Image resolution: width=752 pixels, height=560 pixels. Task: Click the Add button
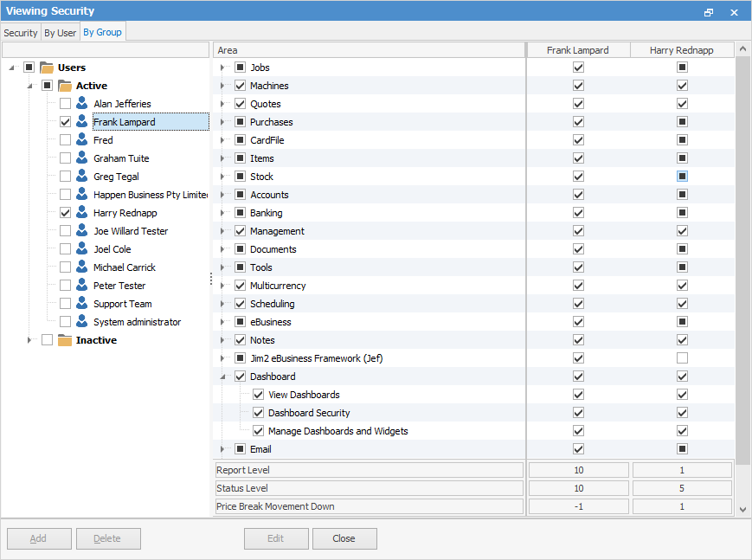point(38,538)
